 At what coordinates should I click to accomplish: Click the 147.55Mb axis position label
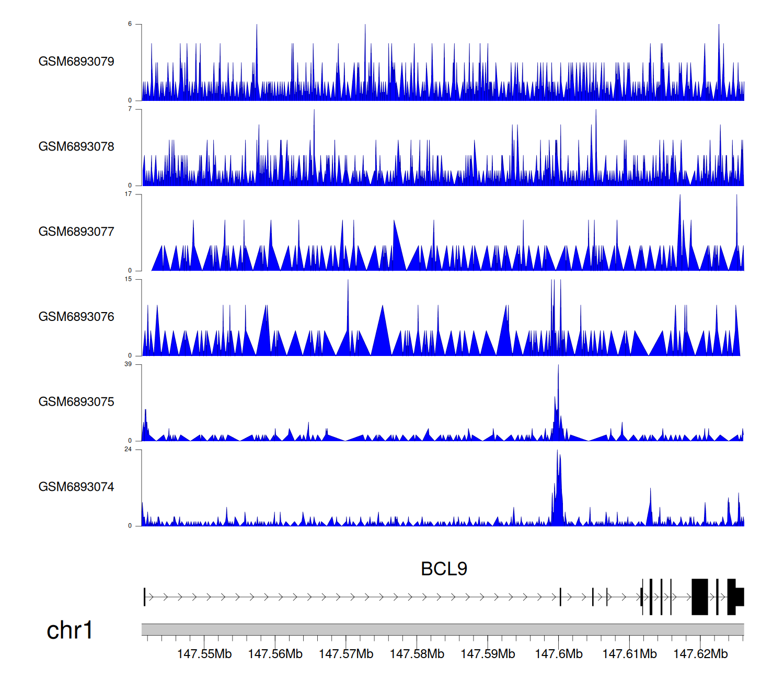(204, 654)
